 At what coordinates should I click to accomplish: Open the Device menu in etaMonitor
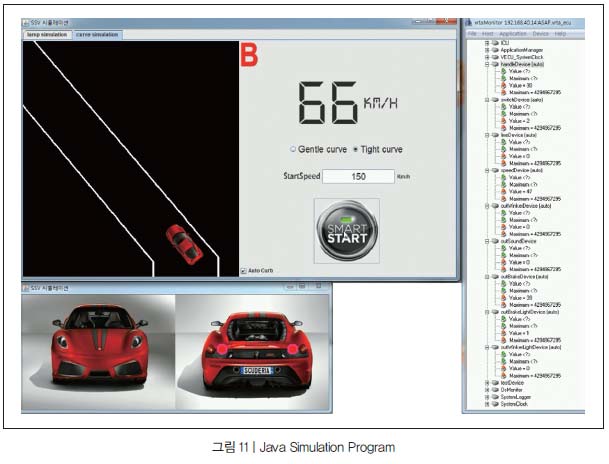click(540, 34)
